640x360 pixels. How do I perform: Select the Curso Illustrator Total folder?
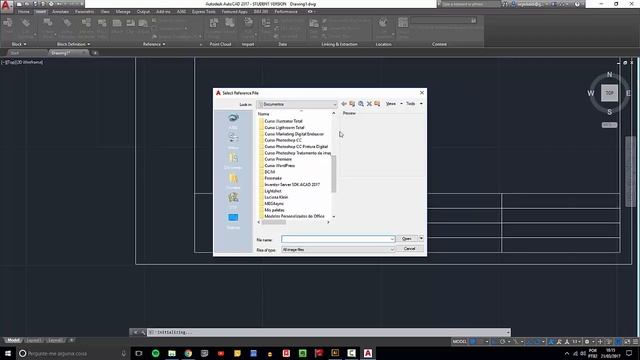(284, 121)
